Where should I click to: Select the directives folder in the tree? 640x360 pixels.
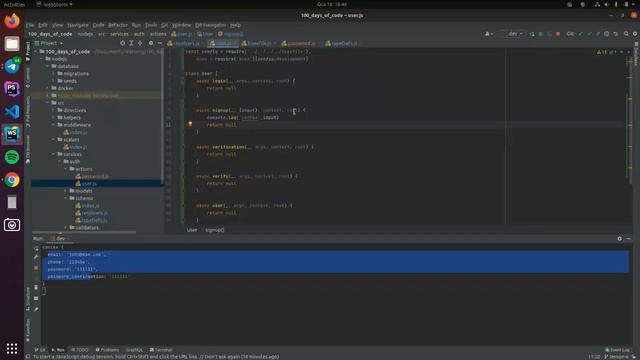click(x=75, y=110)
